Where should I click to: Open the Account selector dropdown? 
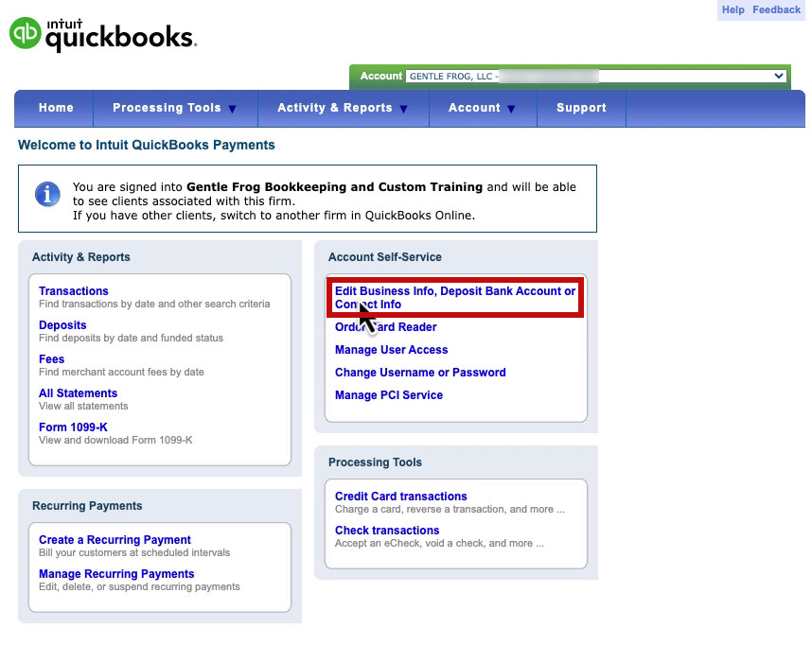point(596,76)
